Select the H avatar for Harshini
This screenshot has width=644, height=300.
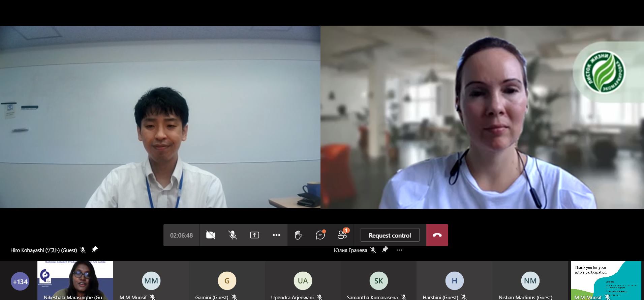point(454,281)
